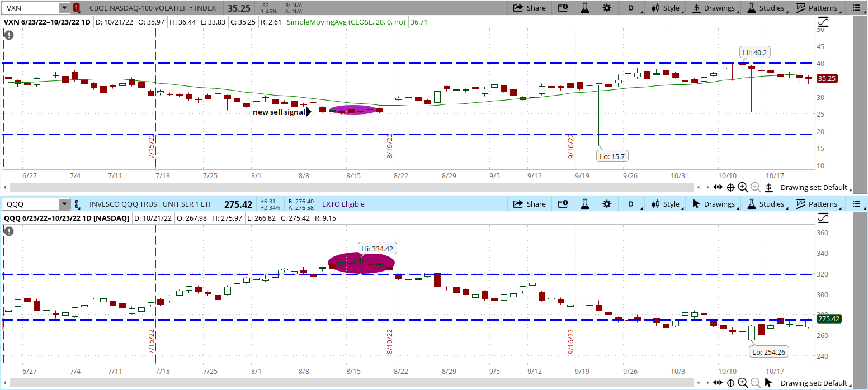Open the Patterns menu on QQQ chart
The height and width of the screenshot is (390, 868).
point(818,204)
